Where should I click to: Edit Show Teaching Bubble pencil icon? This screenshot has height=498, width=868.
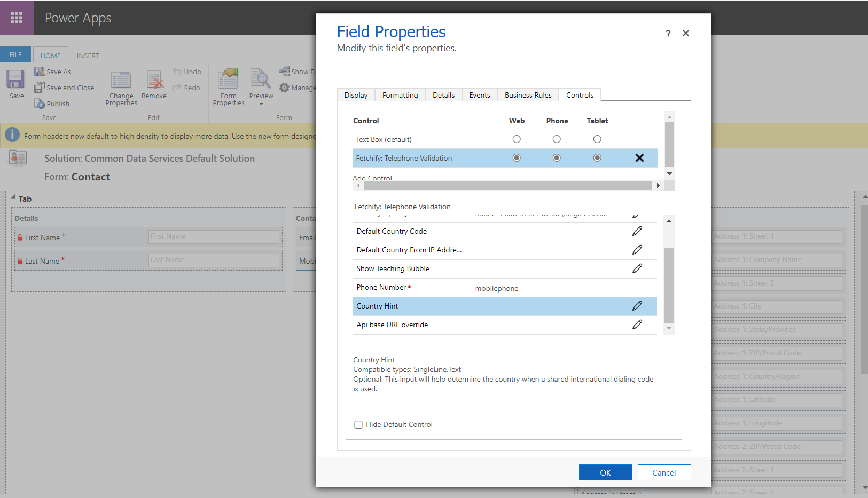(637, 268)
